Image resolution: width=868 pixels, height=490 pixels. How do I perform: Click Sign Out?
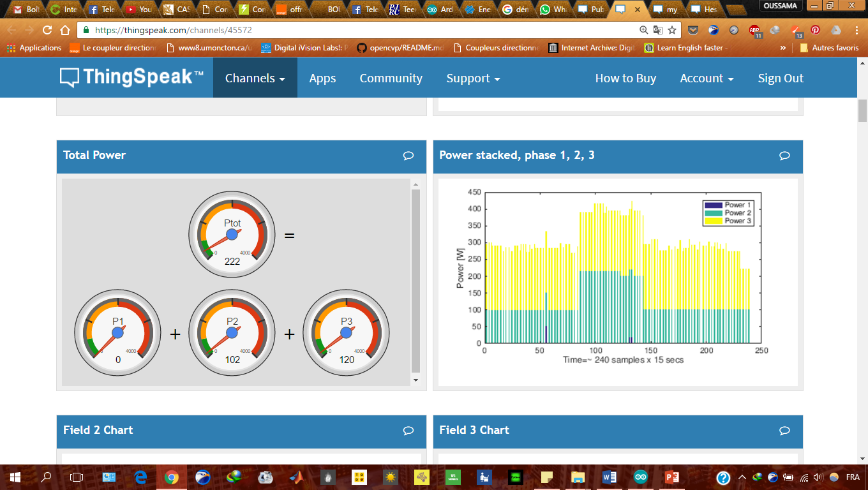coord(781,78)
